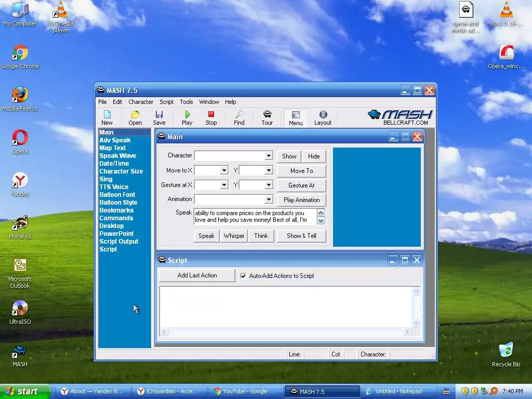Screen dimensions: 532x399
Task: Open the Tools menu
Action: pyautogui.click(x=187, y=102)
